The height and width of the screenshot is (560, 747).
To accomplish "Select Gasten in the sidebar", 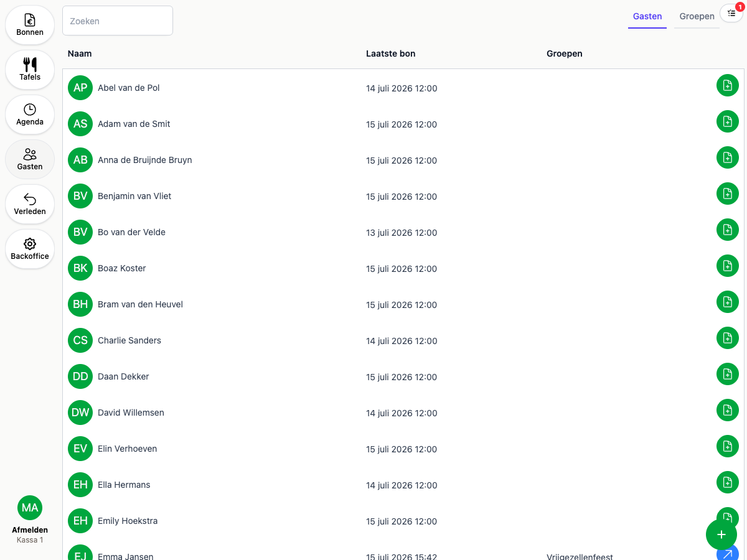I will click(x=30, y=159).
